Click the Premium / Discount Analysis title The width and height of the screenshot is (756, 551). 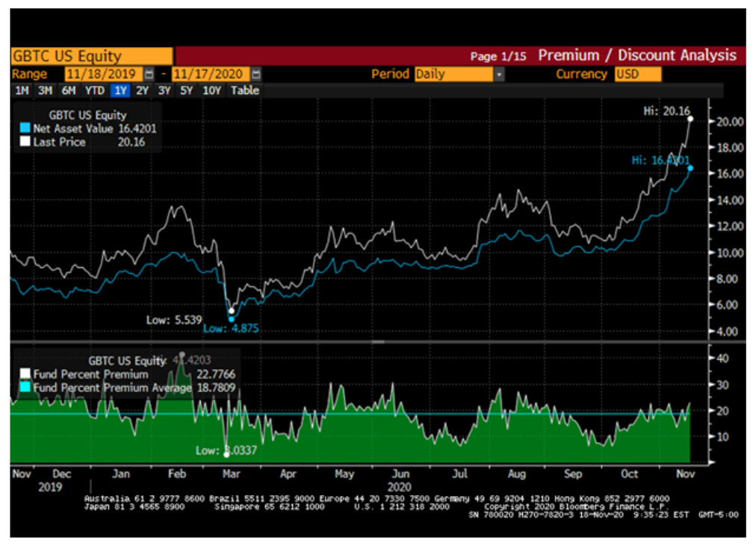637,55
